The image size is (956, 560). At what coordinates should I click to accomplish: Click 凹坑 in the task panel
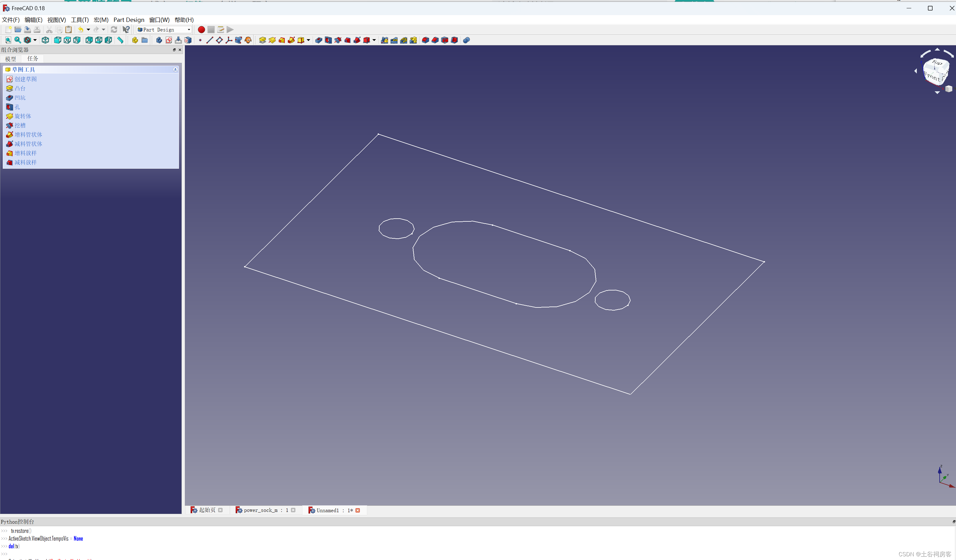pyautogui.click(x=20, y=98)
